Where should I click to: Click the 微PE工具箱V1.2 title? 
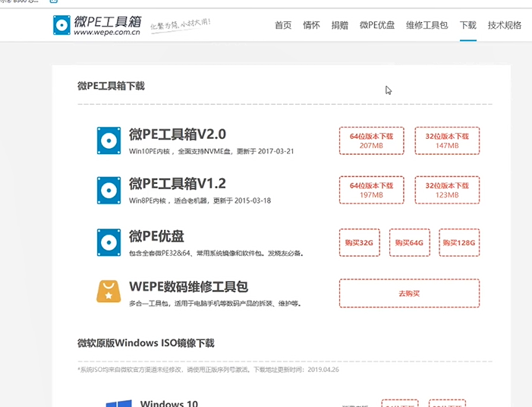pos(178,184)
